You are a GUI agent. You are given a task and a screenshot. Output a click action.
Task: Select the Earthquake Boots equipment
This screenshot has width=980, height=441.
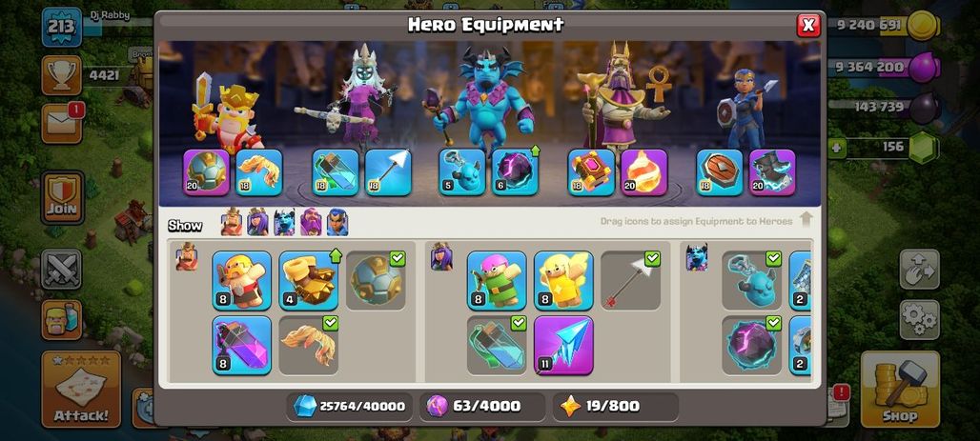pos(309,280)
